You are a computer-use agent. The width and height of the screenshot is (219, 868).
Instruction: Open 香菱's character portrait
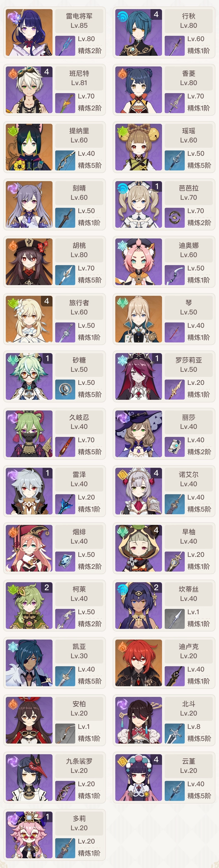139,90
